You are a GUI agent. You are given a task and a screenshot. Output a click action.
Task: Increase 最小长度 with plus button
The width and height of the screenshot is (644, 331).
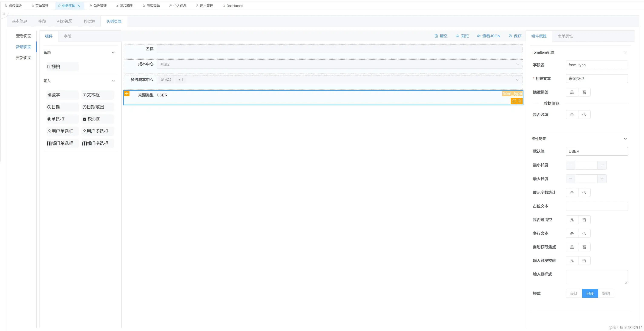tap(602, 165)
